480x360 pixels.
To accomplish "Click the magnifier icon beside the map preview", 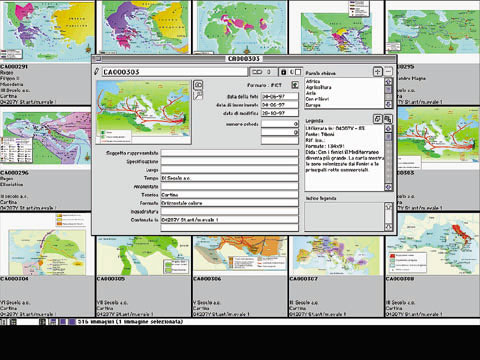I will 198,95.
